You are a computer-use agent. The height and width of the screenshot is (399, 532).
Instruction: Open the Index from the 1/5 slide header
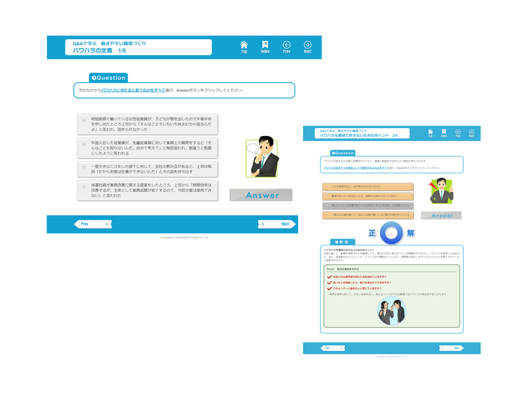265,47
